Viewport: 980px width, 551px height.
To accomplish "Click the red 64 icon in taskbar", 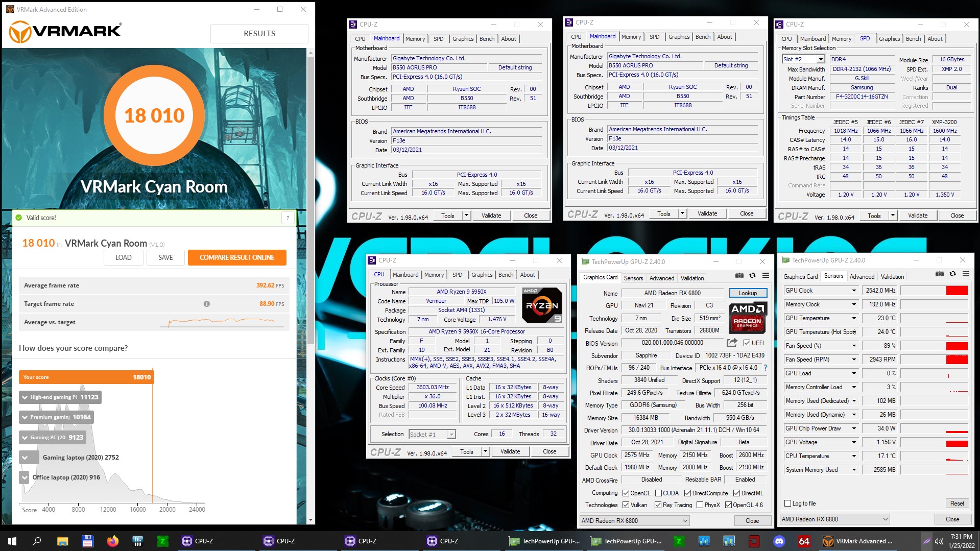I will coord(804,541).
